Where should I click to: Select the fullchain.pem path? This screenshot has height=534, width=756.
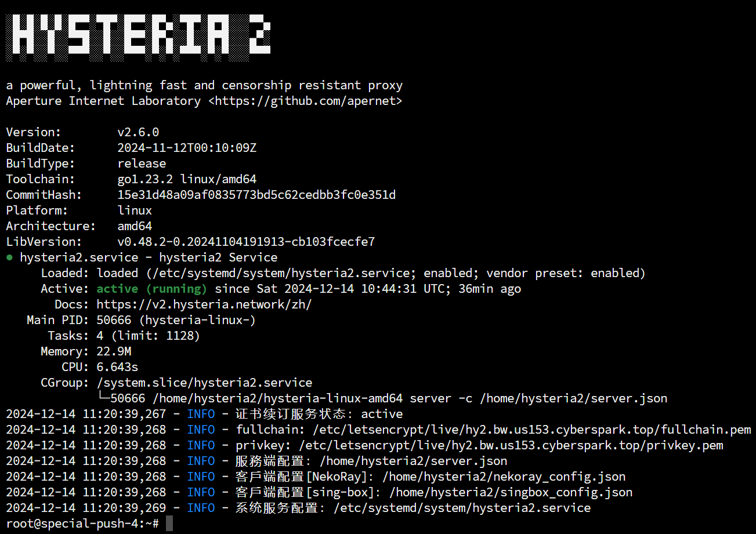click(x=531, y=430)
